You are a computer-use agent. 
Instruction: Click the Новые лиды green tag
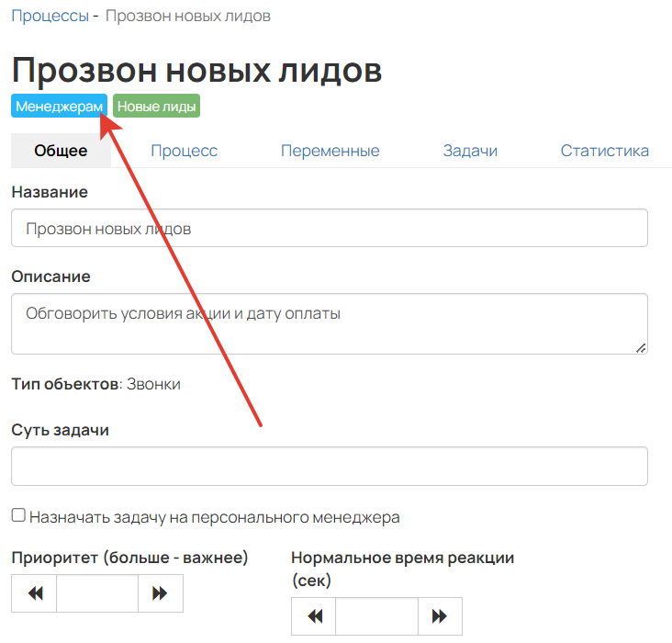coord(156,106)
